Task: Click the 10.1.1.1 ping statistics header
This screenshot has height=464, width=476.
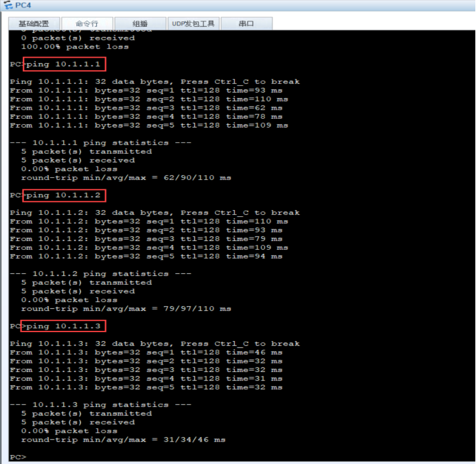Action: [x=100, y=143]
